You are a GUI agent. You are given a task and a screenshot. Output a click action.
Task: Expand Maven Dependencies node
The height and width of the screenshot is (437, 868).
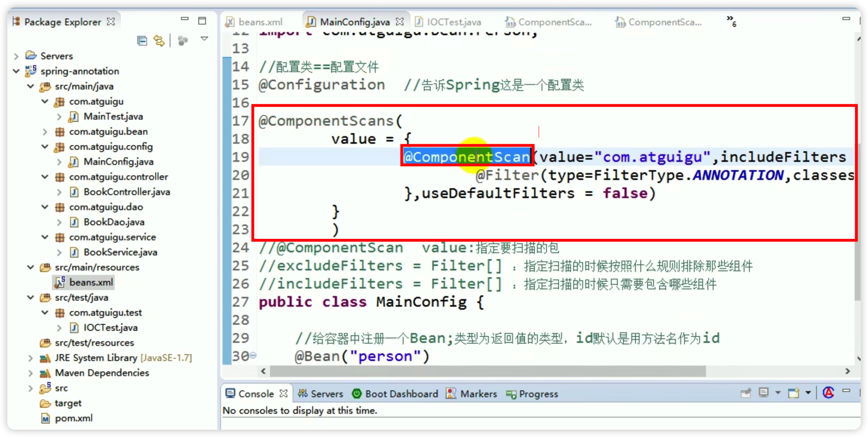tap(31, 373)
